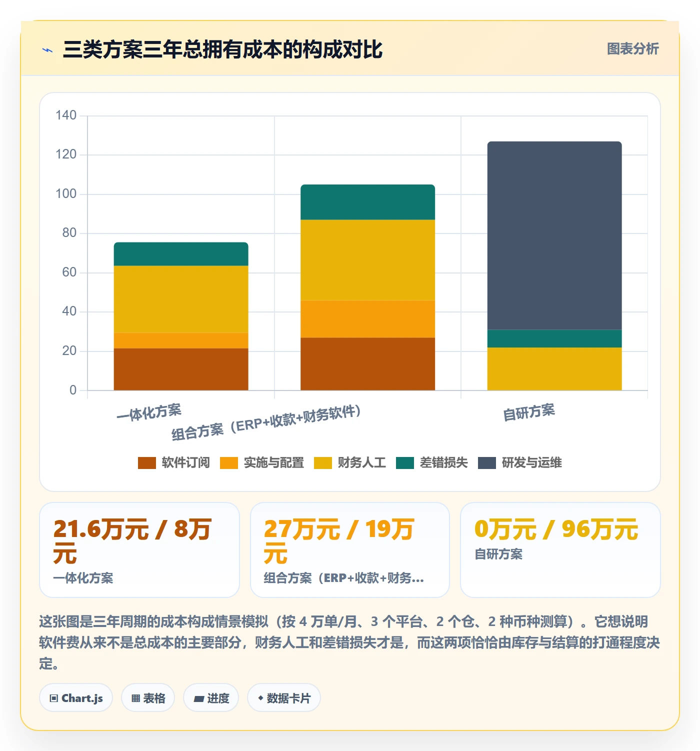This screenshot has height=751, width=700.
Task: Select the 表格 tag chip
Action: coord(148,697)
